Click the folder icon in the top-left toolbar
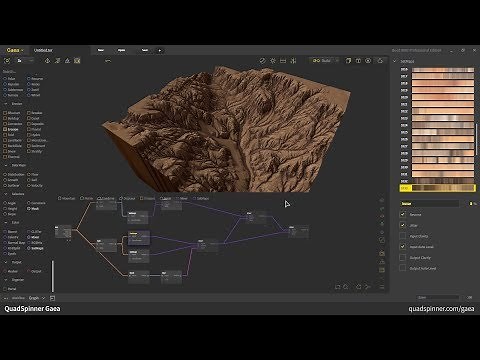 coord(20,61)
